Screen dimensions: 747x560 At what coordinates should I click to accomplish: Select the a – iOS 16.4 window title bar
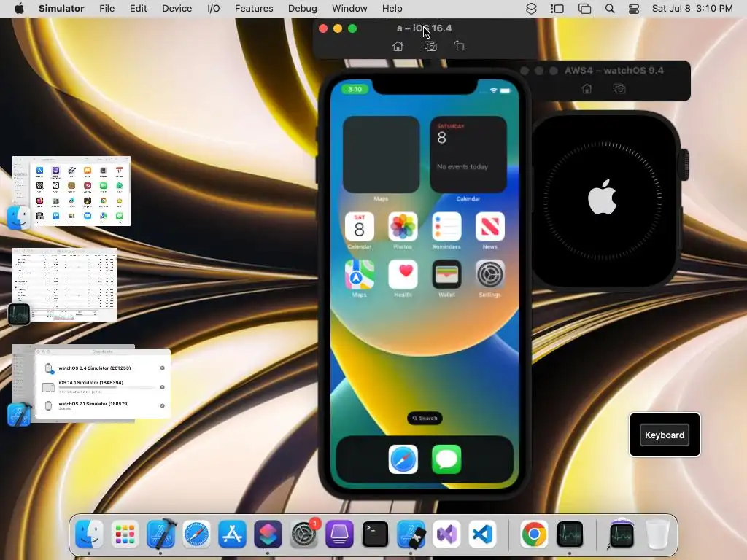(x=424, y=28)
